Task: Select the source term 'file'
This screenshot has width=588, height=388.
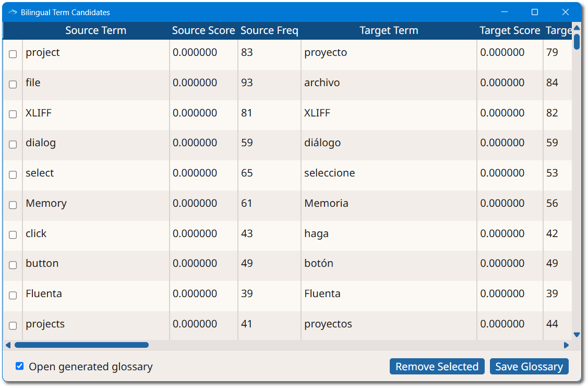Action: tap(33, 83)
